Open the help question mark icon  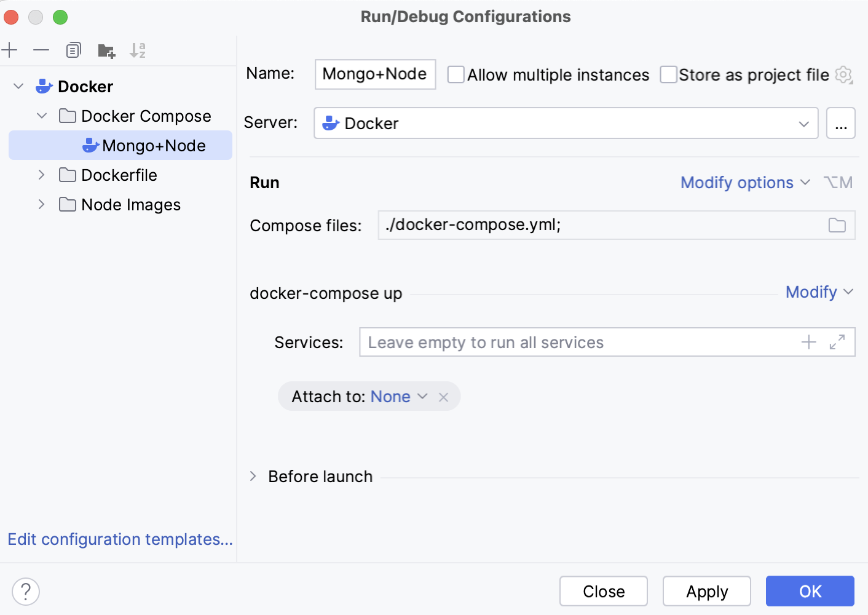click(x=25, y=591)
